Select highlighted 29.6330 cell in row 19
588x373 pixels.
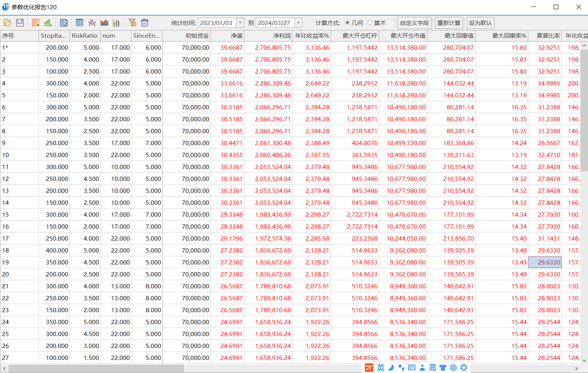click(545, 263)
